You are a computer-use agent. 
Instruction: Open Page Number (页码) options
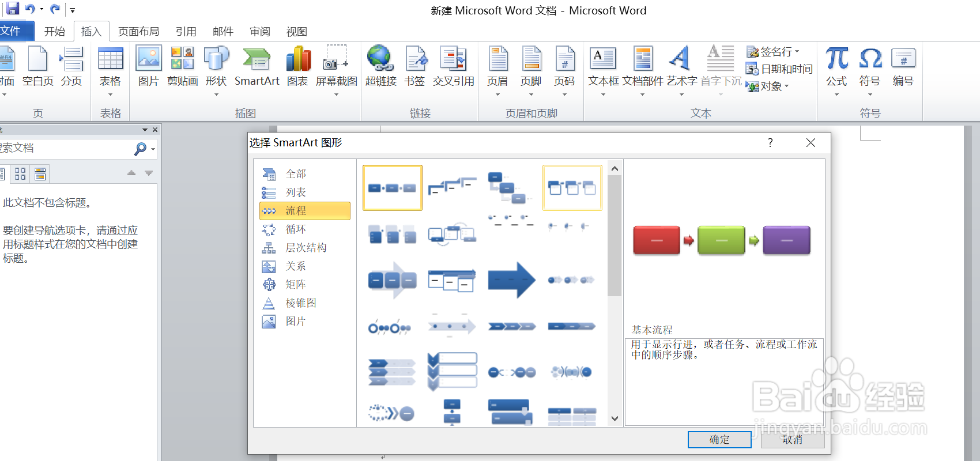click(x=564, y=71)
